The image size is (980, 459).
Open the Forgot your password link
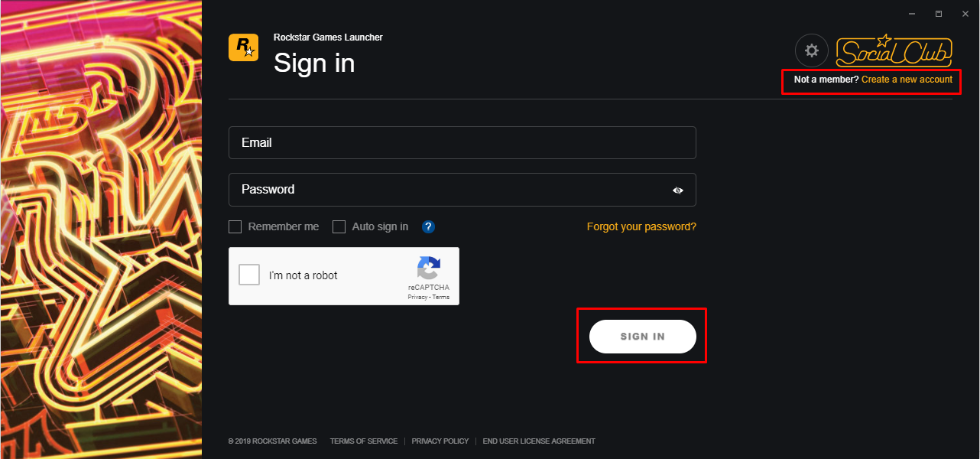[x=641, y=226]
